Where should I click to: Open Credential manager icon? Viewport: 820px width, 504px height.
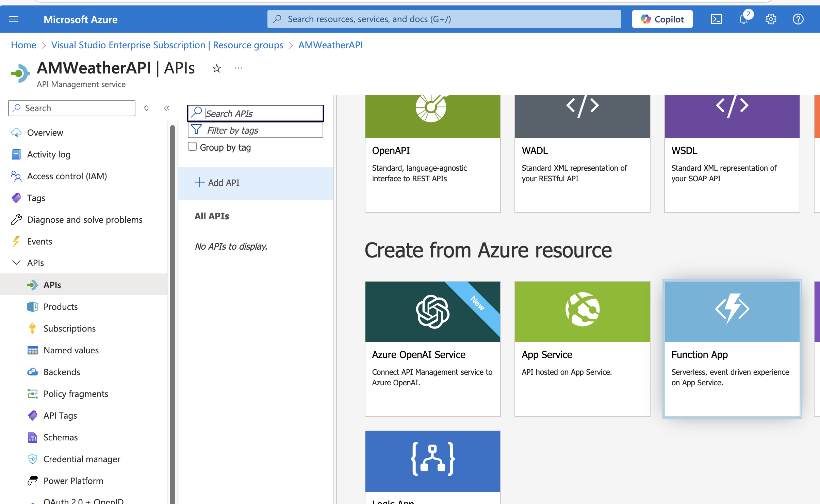(32, 459)
